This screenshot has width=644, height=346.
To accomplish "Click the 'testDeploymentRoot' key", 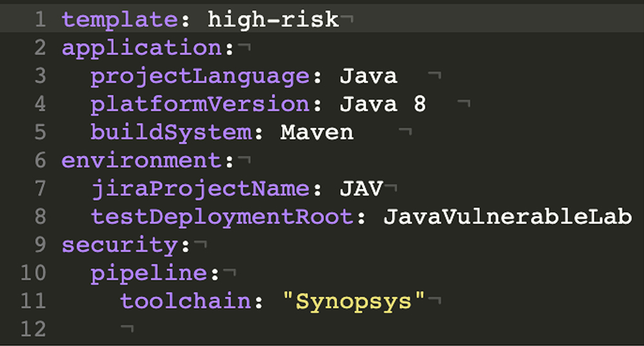I will pyautogui.click(x=223, y=217).
